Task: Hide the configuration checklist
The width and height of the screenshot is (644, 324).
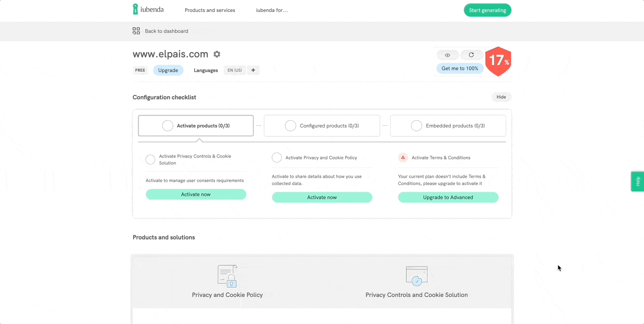Action: pos(501,97)
